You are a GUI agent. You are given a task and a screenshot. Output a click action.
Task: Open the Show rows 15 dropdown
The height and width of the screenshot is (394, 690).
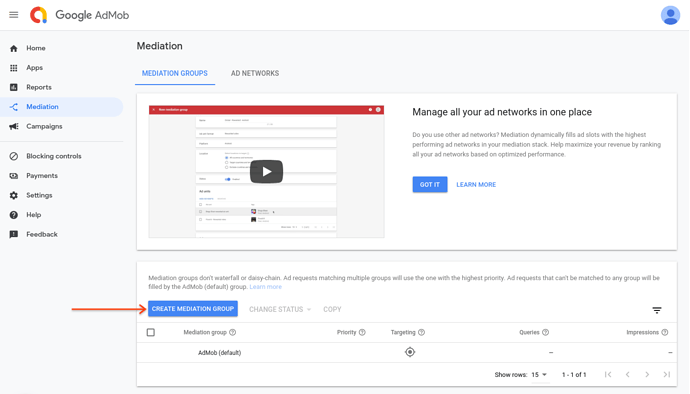pos(539,375)
